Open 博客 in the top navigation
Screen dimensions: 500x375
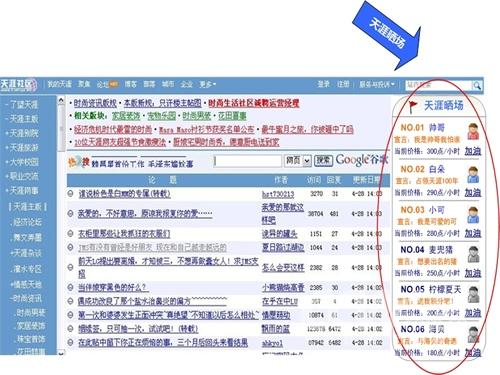[131, 85]
